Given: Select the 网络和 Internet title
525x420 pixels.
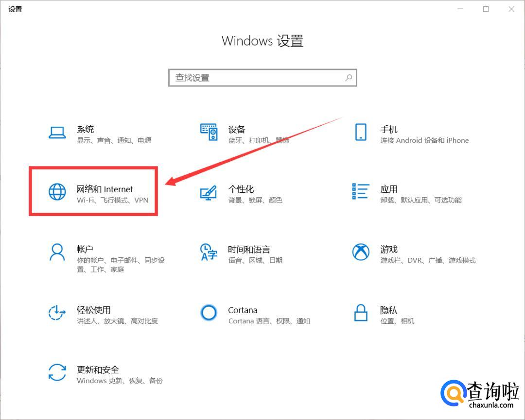Looking at the screenshot, I should click(105, 189).
